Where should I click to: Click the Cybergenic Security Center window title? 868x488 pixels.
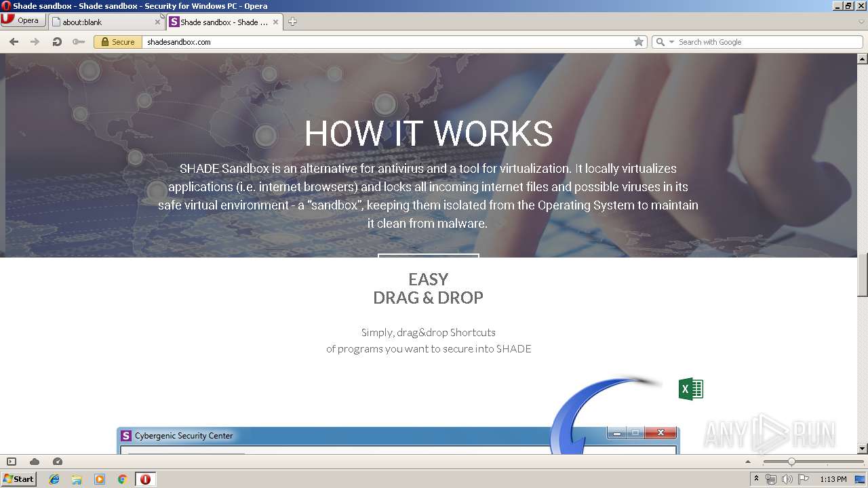(x=184, y=436)
